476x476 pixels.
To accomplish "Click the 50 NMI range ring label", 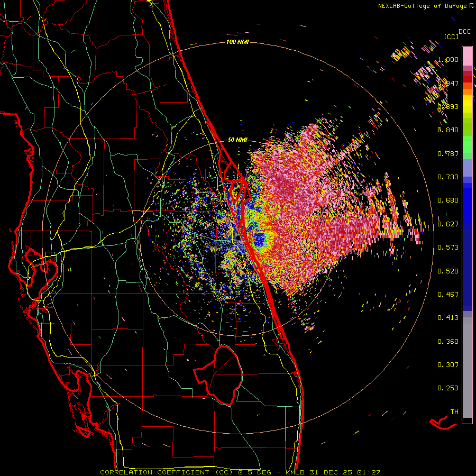I will [x=237, y=140].
